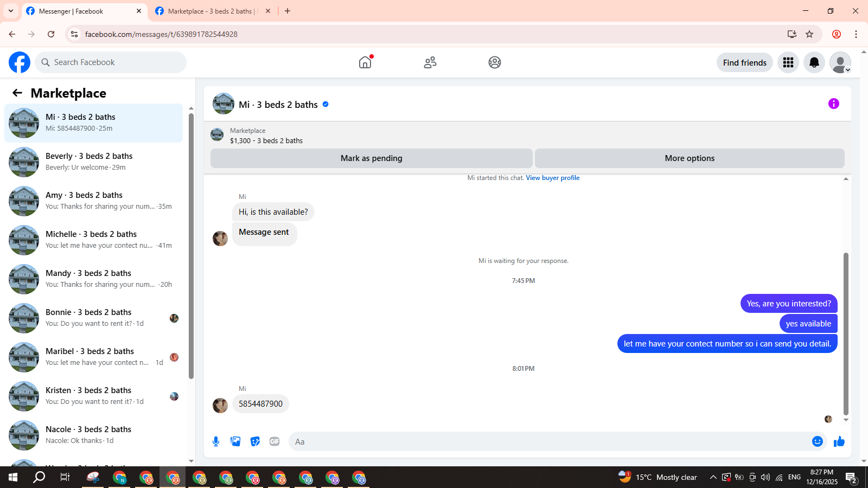Close the Marketplace browser tab

click(267, 11)
